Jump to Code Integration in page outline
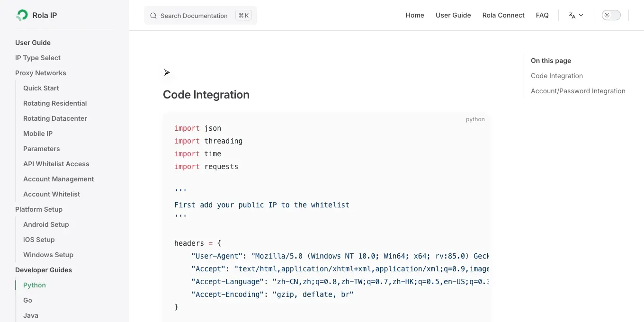The image size is (644, 322). click(557, 76)
